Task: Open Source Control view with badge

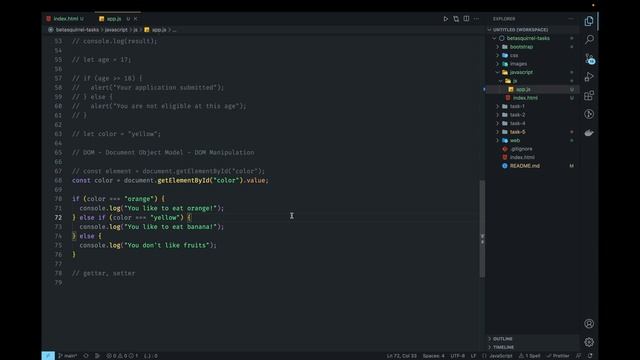Action: coord(589,58)
